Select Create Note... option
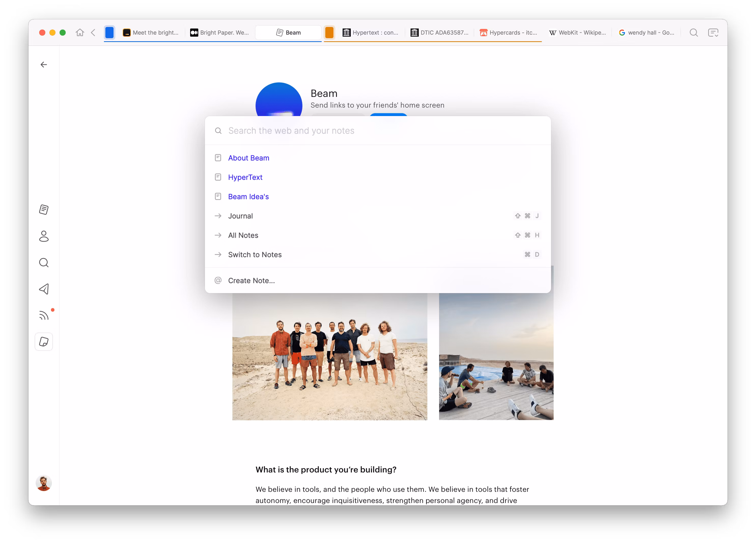The width and height of the screenshot is (756, 543). (251, 280)
